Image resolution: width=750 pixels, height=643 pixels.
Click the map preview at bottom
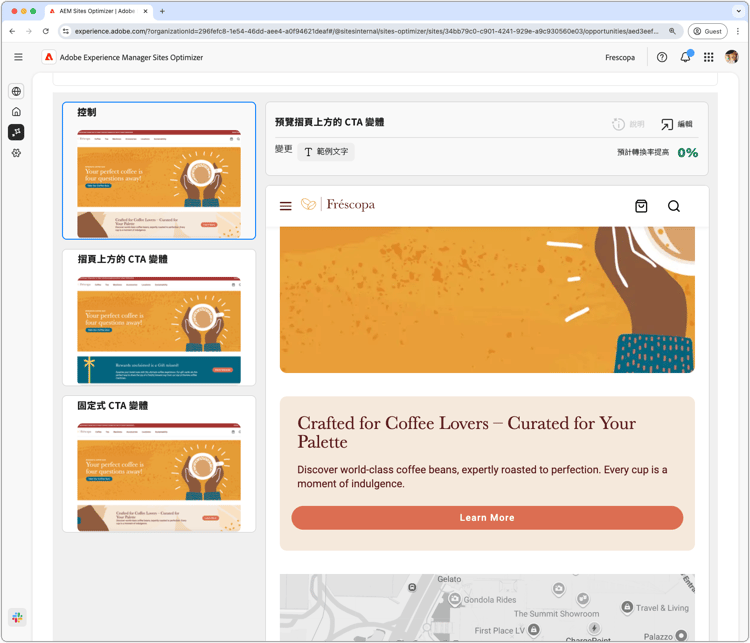tap(487, 608)
